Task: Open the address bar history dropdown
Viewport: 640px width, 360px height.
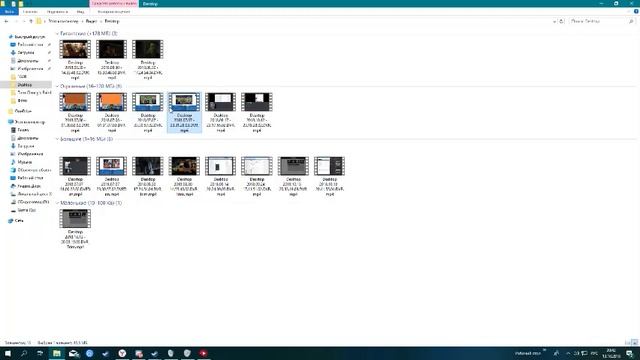Action: (554, 21)
